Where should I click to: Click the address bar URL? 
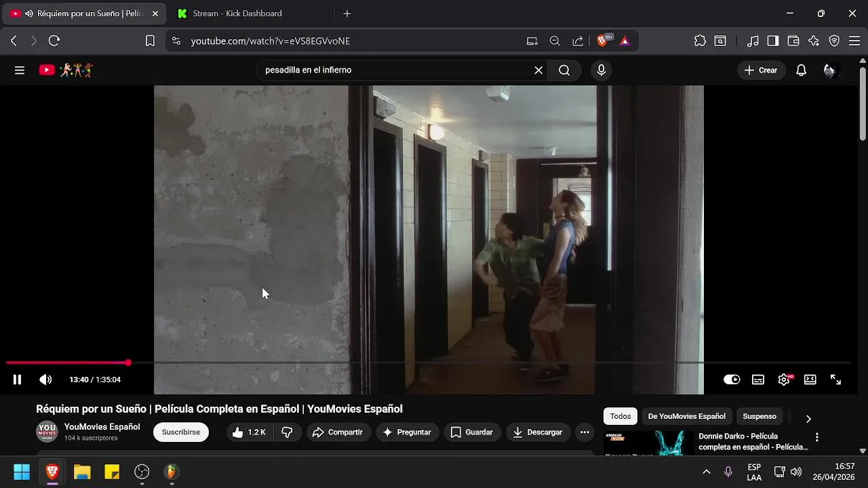[x=270, y=41]
